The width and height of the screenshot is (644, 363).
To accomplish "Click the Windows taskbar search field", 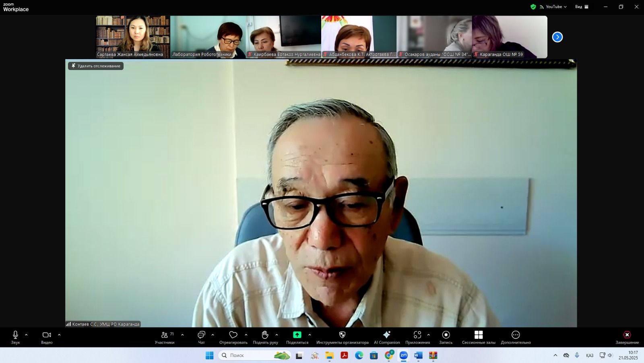I will coord(250,355).
